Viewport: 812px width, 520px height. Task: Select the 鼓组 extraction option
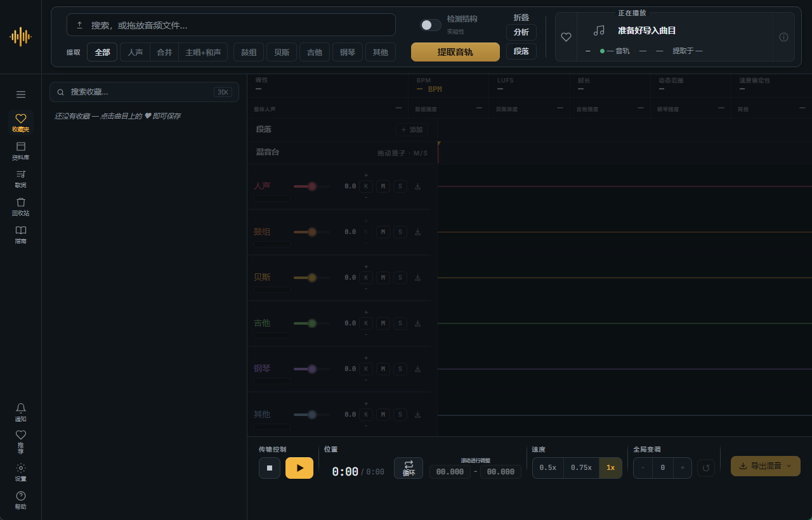click(x=249, y=52)
